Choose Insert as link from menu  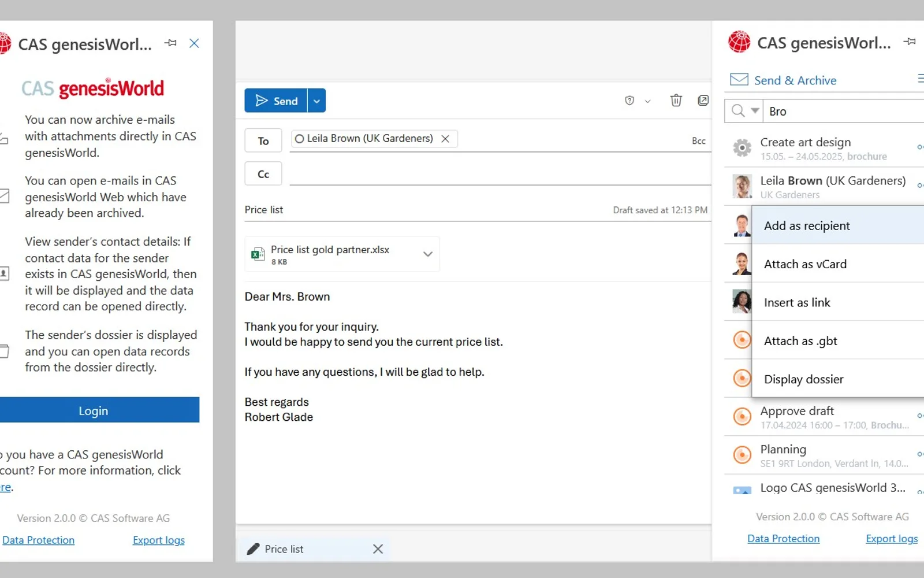[x=838, y=302]
